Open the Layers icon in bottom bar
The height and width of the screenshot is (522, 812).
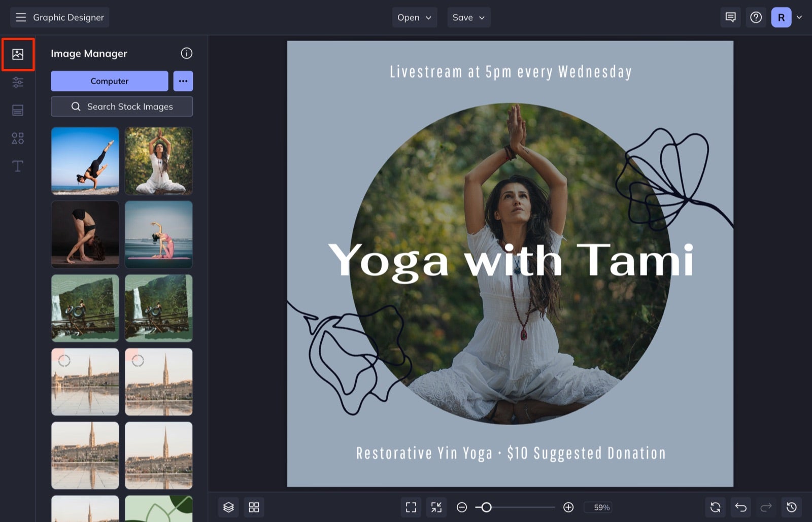[x=228, y=507]
